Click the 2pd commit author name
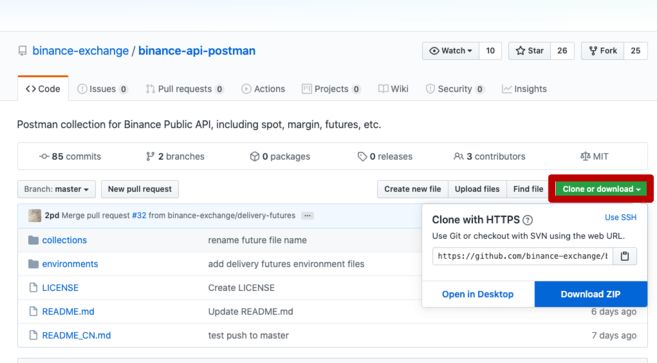The height and width of the screenshot is (363, 657). click(x=52, y=215)
